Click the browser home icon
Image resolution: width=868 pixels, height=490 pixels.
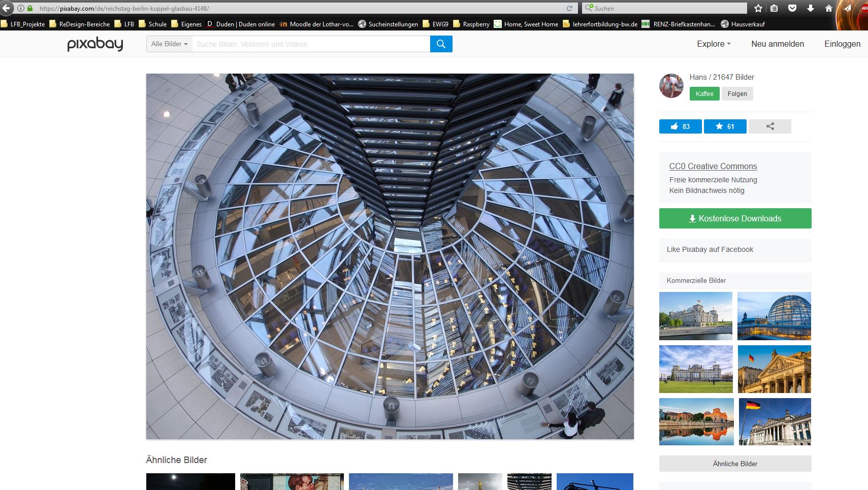coord(829,8)
